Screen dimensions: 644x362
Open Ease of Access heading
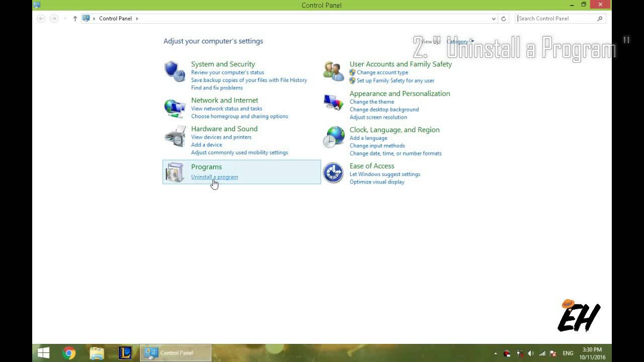coord(372,166)
